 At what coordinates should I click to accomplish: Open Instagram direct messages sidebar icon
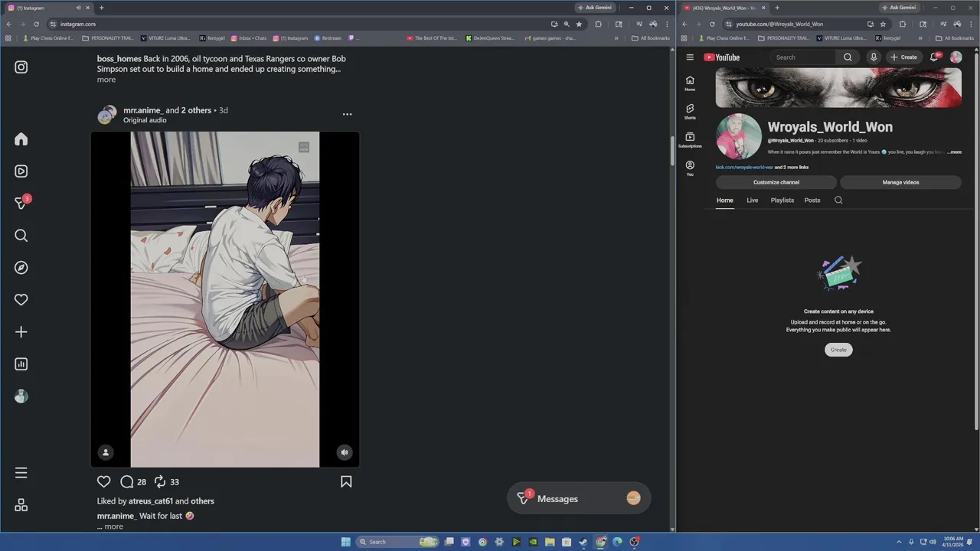pyautogui.click(x=21, y=204)
